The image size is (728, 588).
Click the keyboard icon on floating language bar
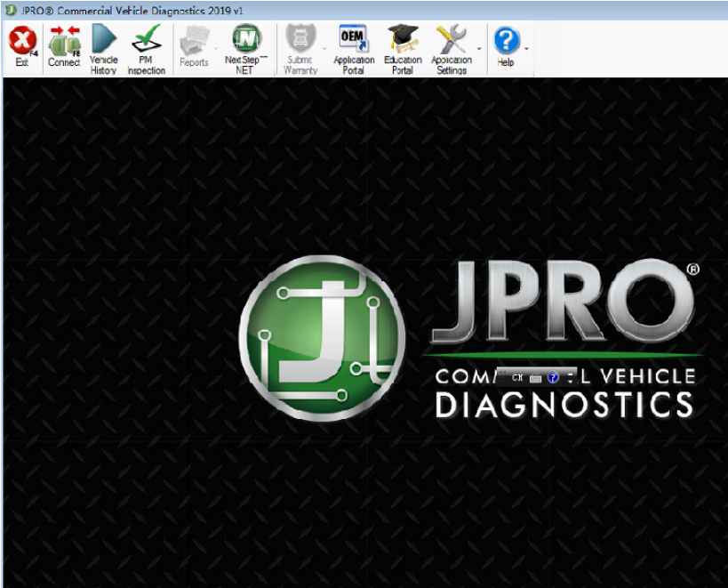tap(535, 378)
